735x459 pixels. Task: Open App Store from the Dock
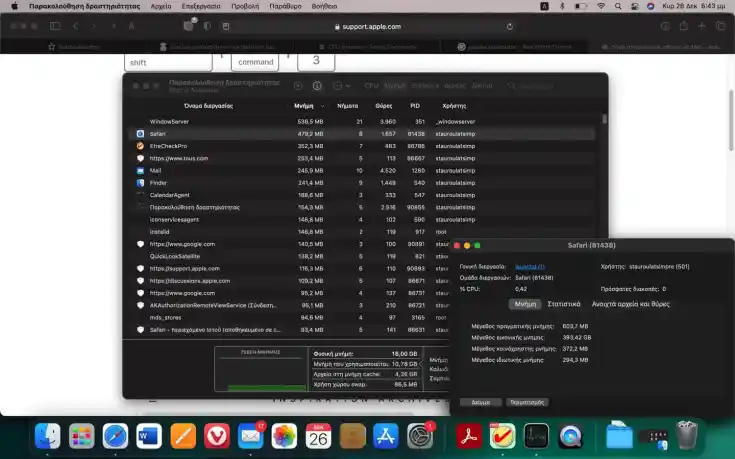click(386, 436)
